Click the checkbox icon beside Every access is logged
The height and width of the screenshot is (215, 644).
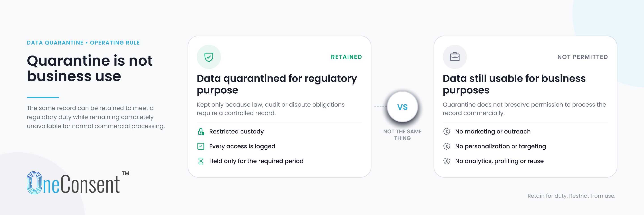tap(201, 146)
